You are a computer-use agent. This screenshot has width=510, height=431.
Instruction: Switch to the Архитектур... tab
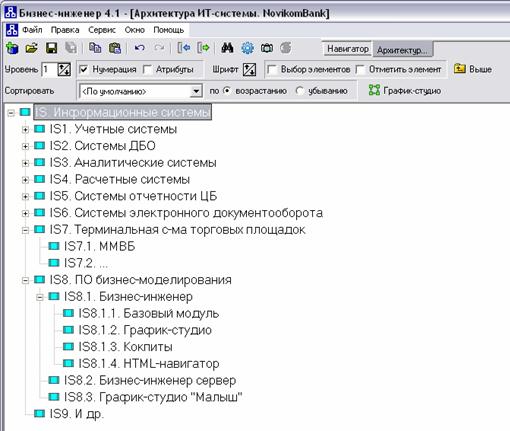pyautogui.click(x=402, y=50)
